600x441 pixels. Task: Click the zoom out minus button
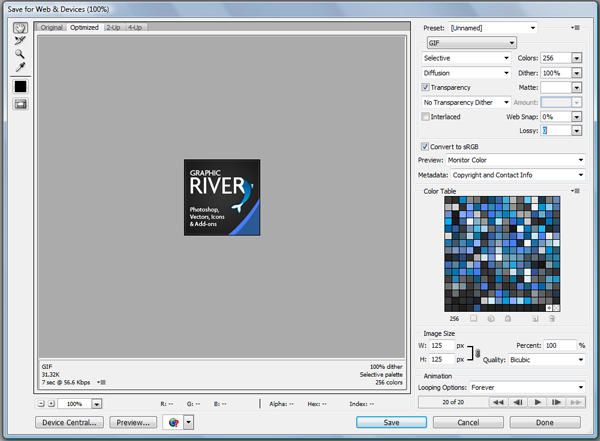(41, 403)
